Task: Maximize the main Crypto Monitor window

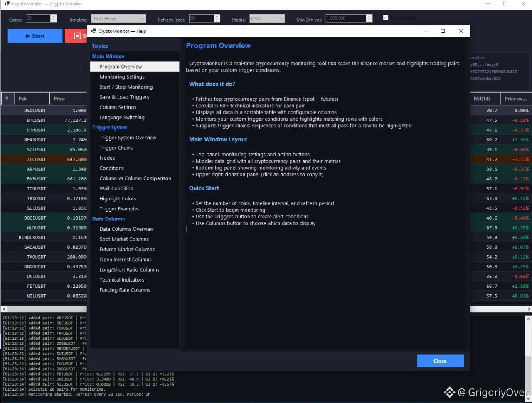Action: [505, 4]
